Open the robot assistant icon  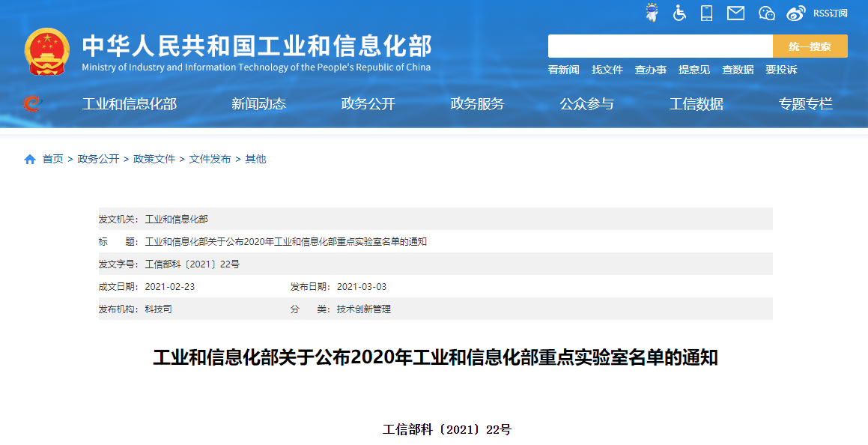pyautogui.click(x=652, y=12)
